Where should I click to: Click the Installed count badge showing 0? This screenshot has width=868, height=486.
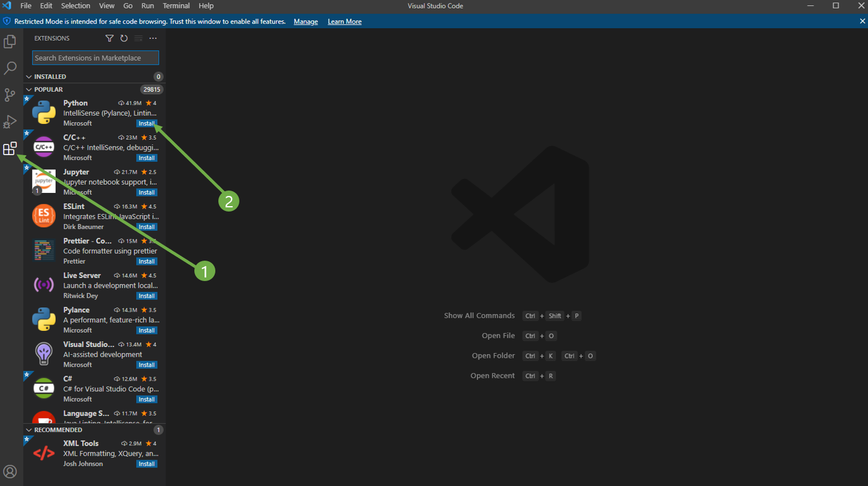[158, 77]
